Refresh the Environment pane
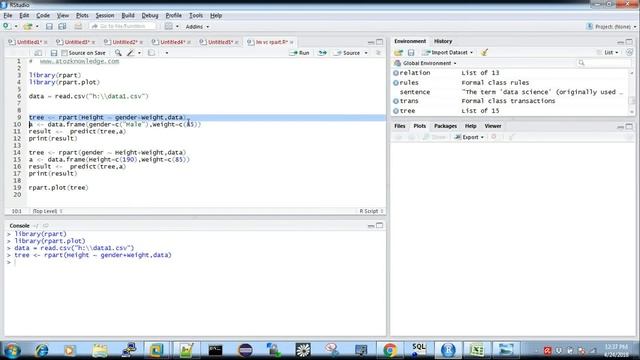 pos(629,53)
